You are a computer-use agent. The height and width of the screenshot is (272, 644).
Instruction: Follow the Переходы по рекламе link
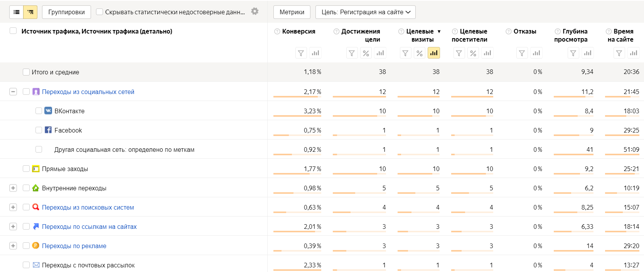point(74,246)
